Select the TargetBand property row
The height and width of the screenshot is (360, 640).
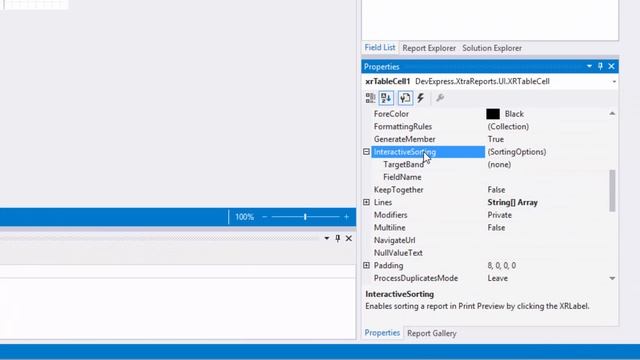490,164
